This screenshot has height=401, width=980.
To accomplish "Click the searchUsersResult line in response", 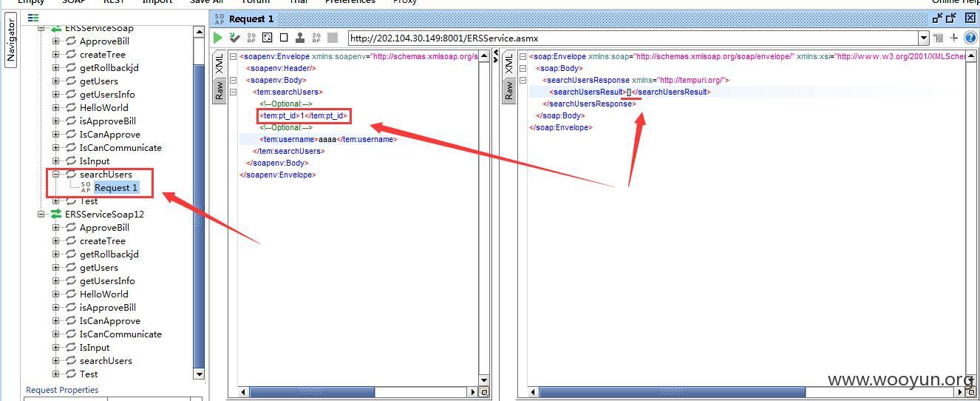I will tap(630, 92).
